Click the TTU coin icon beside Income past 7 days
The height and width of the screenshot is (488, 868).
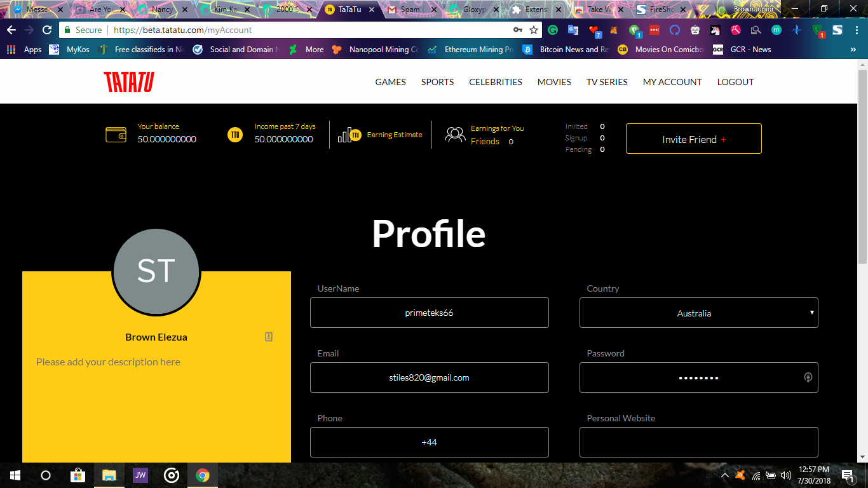click(x=234, y=134)
